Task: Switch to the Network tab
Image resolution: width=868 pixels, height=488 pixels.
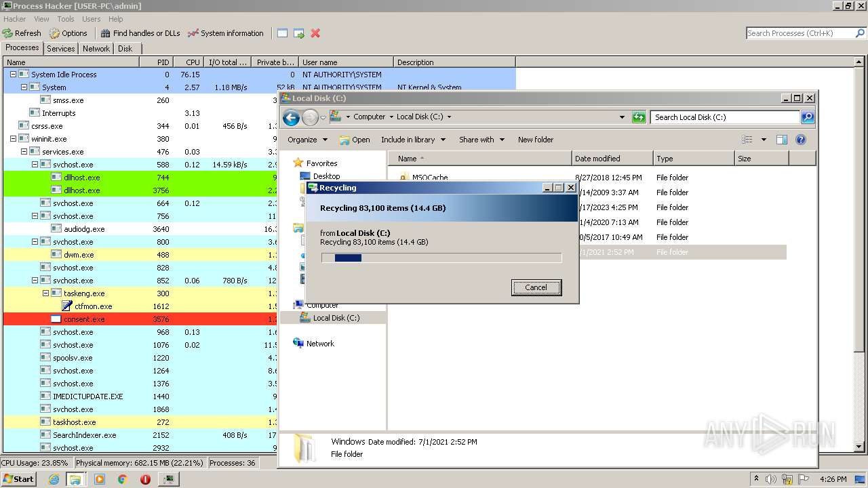Action: (x=96, y=49)
